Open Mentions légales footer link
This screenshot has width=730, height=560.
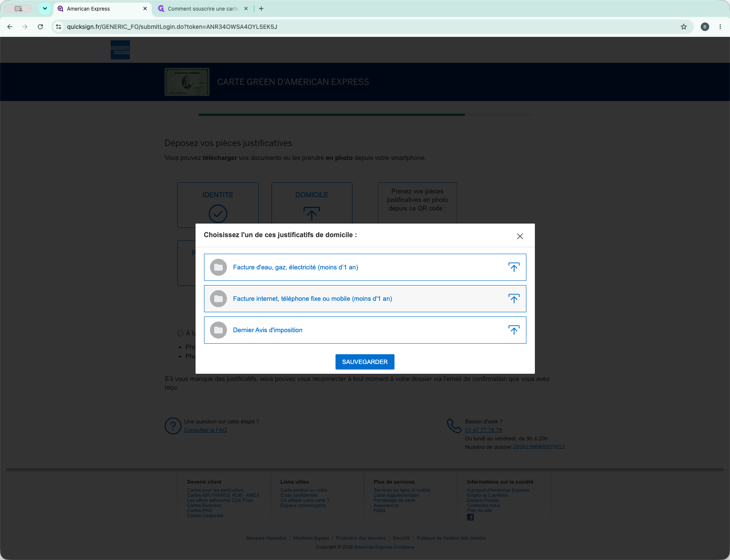[x=311, y=538]
